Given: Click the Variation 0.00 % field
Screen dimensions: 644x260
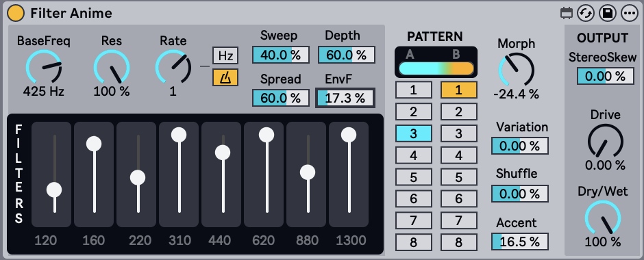Looking at the screenshot, I should (520, 146).
